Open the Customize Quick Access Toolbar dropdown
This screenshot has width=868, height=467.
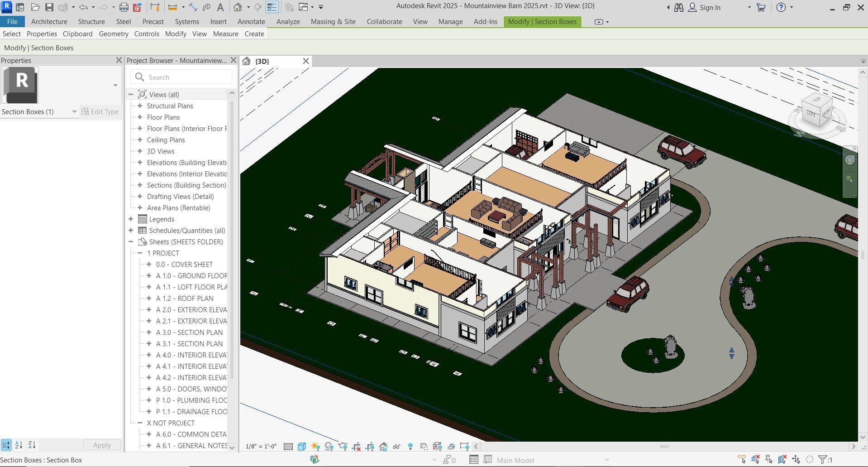point(320,7)
